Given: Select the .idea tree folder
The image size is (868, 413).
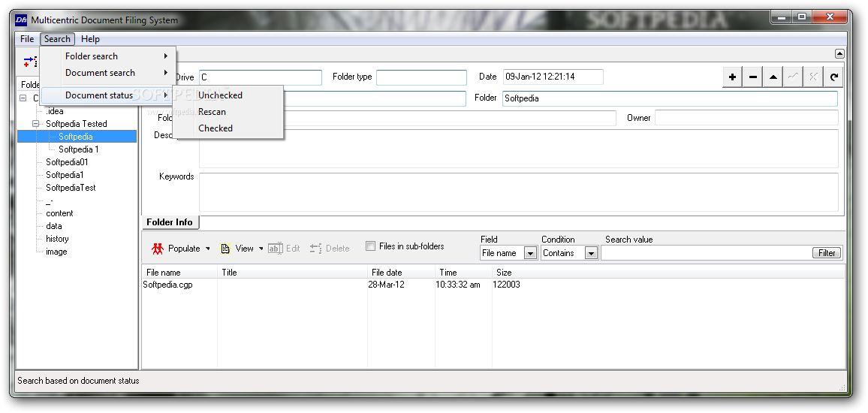Looking at the screenshot, I should pos(55,110).
